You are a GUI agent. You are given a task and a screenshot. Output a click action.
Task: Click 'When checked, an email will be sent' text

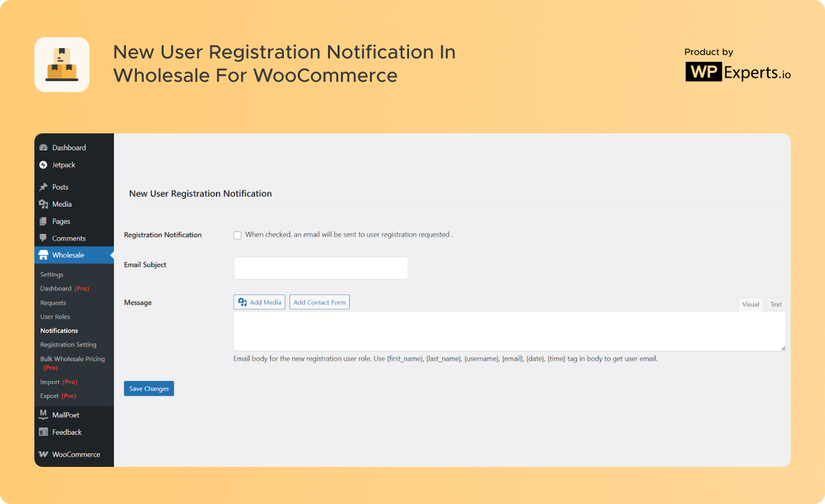349,235
